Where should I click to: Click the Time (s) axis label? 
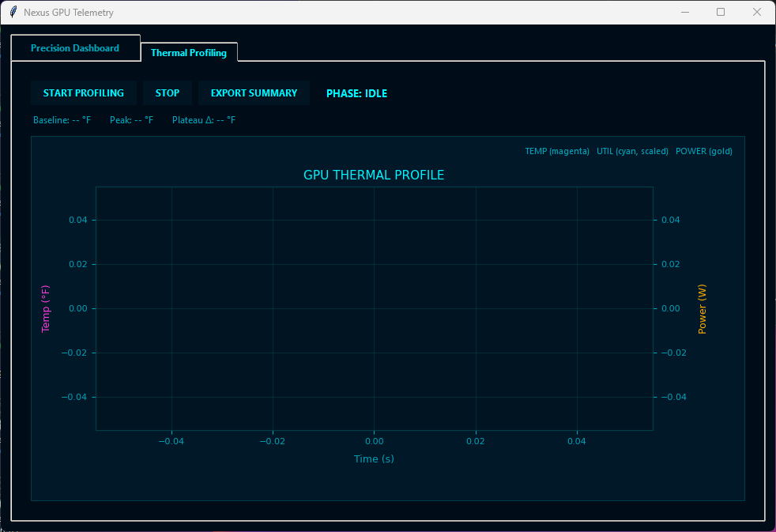[374, 458]
